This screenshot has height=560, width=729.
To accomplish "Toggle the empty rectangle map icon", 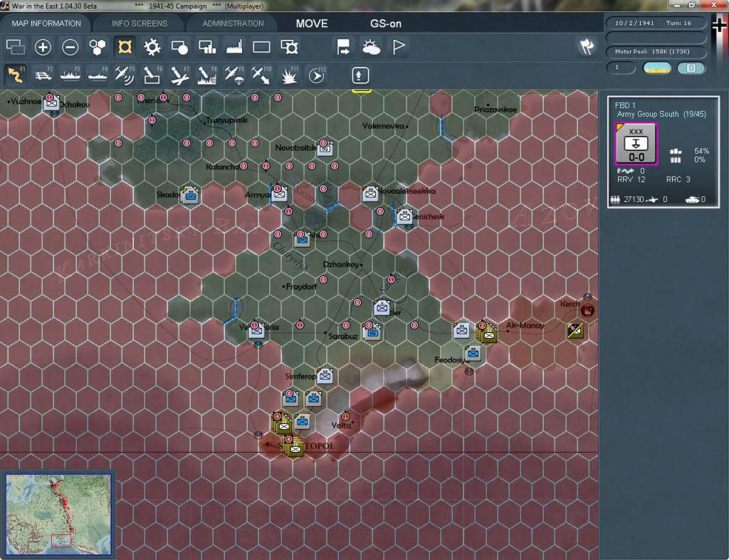I will [x=261, y=47].
